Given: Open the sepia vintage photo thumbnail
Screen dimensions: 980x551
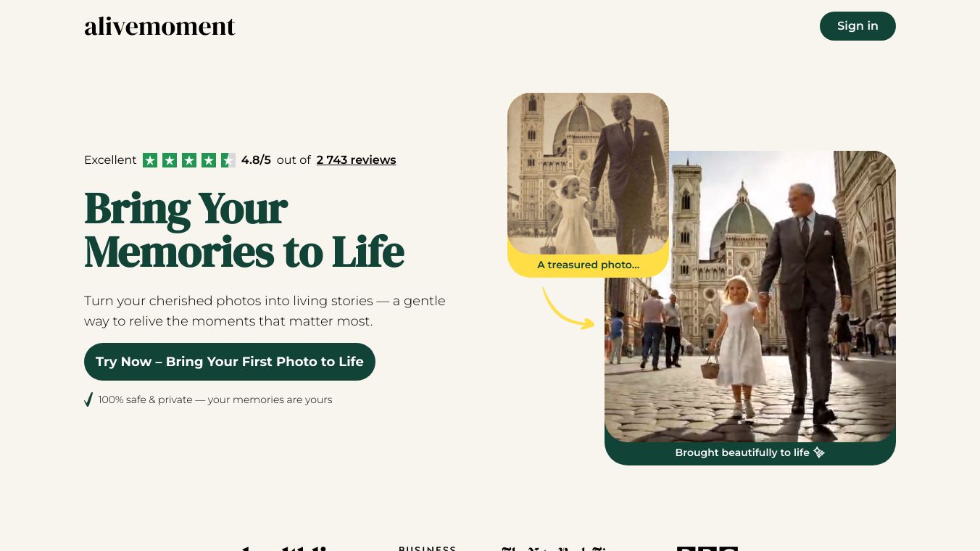Looking at the screenshot, I should pos(588,174).
